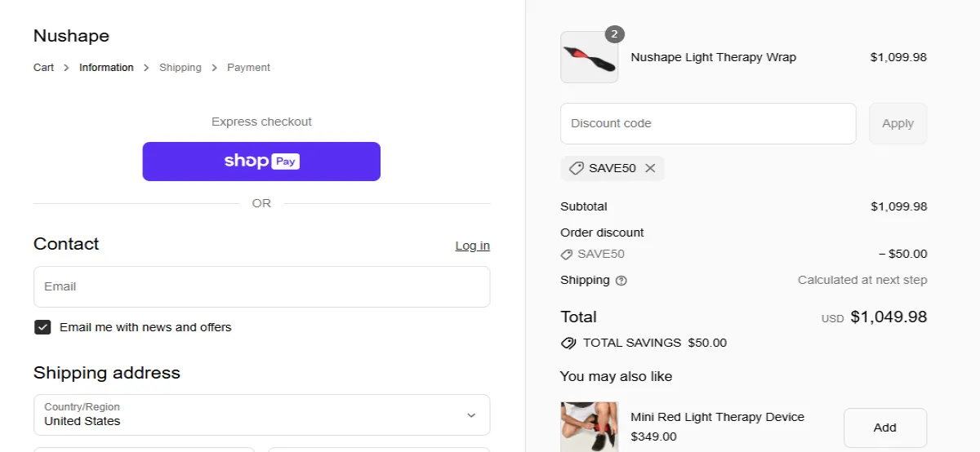Click the Discount code input field
The height and width of the screenshot is (452, 980).
708,123
